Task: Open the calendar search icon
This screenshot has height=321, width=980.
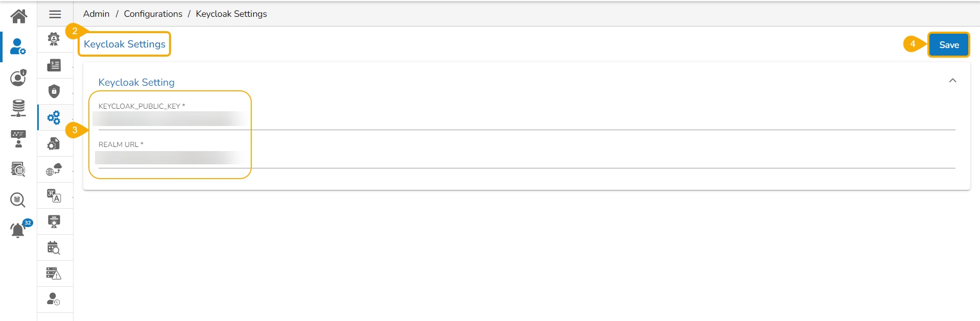Action: 54,248
